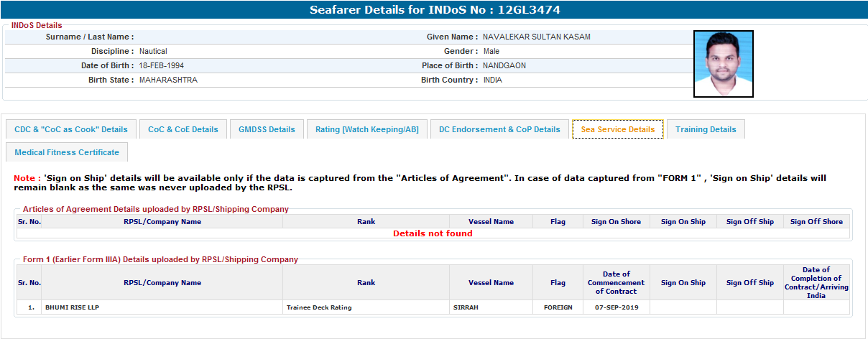The height and width of the screenshot is (339, 868).
Task: Switch to the CoC & CoE Details tab
Action: coord(183,129)
